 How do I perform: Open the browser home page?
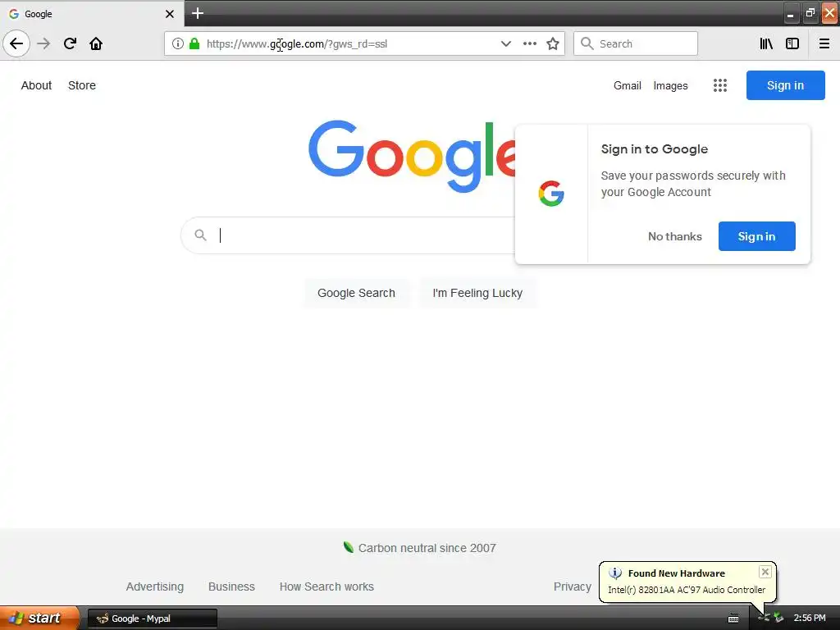pyautogui.click(x=96, y=43)
